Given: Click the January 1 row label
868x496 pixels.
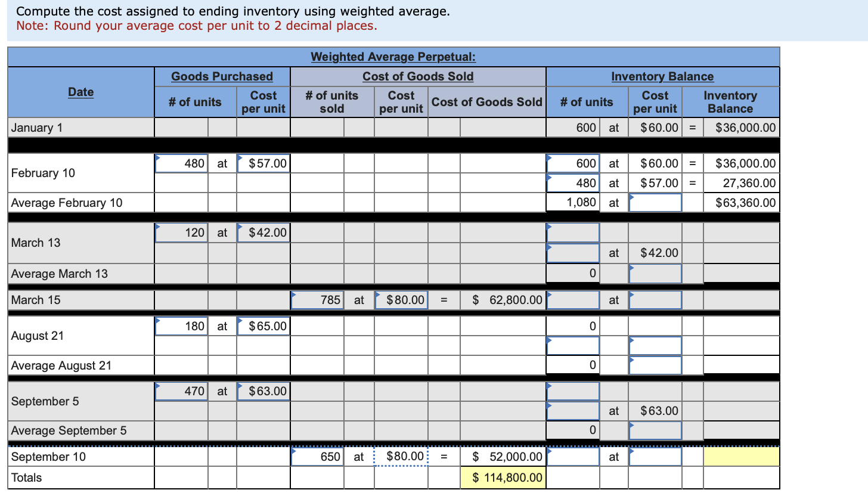Looking at the screenshot, I should [x=36, y=128].
